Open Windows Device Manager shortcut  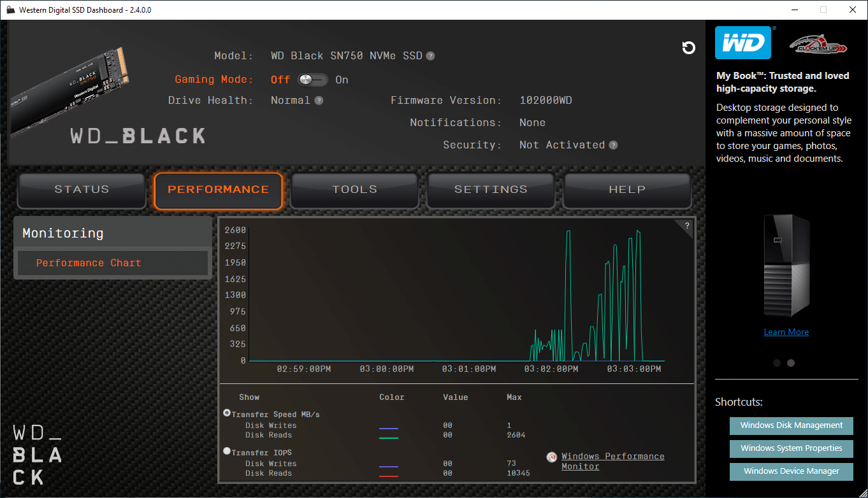(791, 471)
